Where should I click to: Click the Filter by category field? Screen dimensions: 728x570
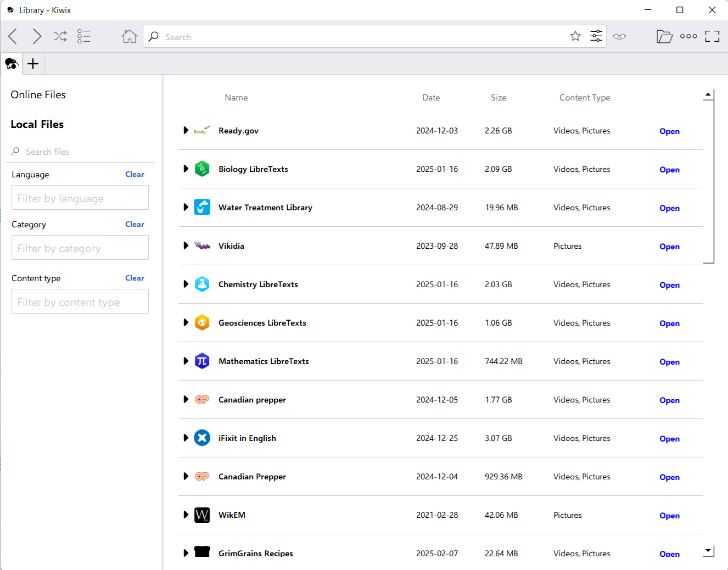coord(80,248)
